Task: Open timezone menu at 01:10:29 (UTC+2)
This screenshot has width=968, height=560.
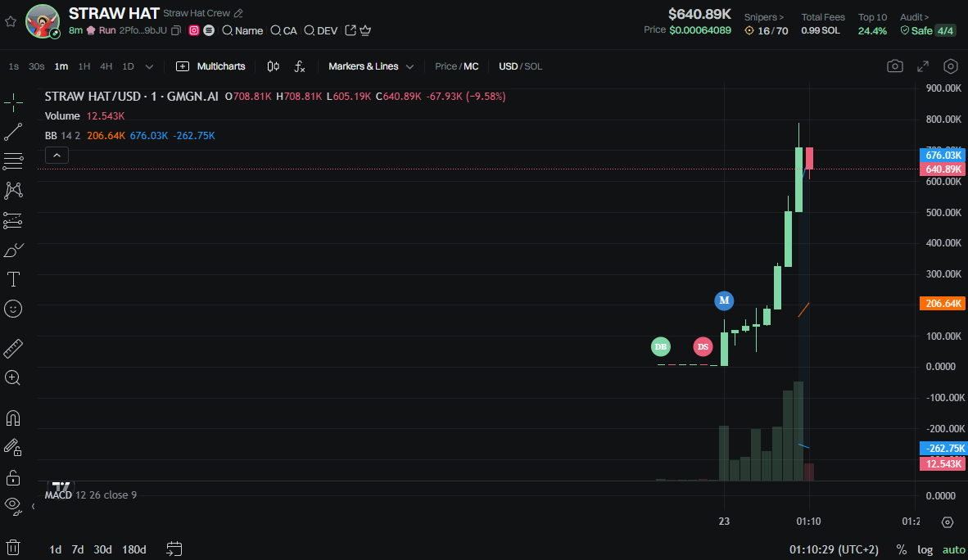Action: pyautogui.click(x=834, y=549)
